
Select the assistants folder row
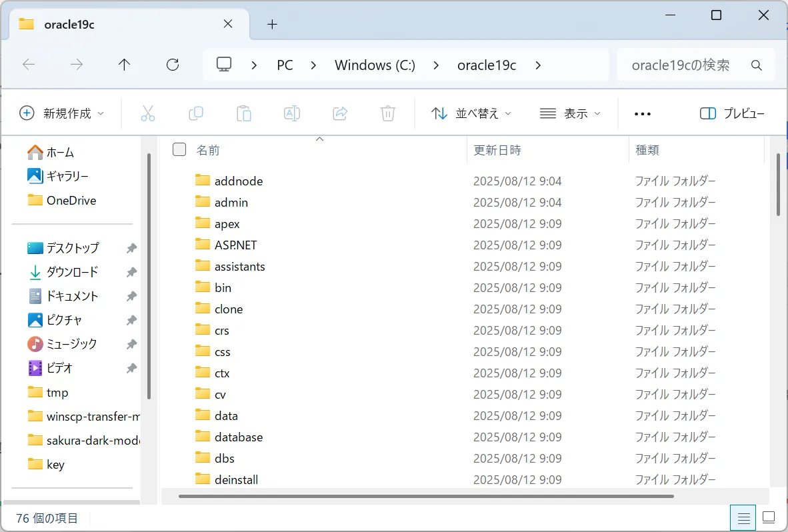tap(465, 266)
